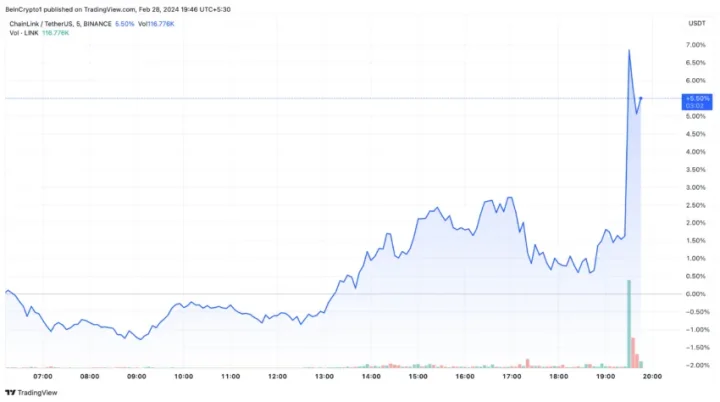Click the 0.00% baseline axis label

696,294
